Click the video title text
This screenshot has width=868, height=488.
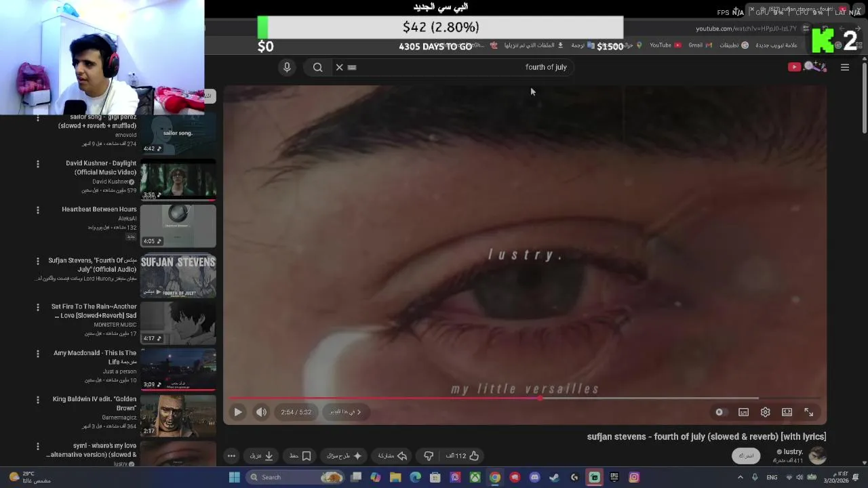(707, 437)
